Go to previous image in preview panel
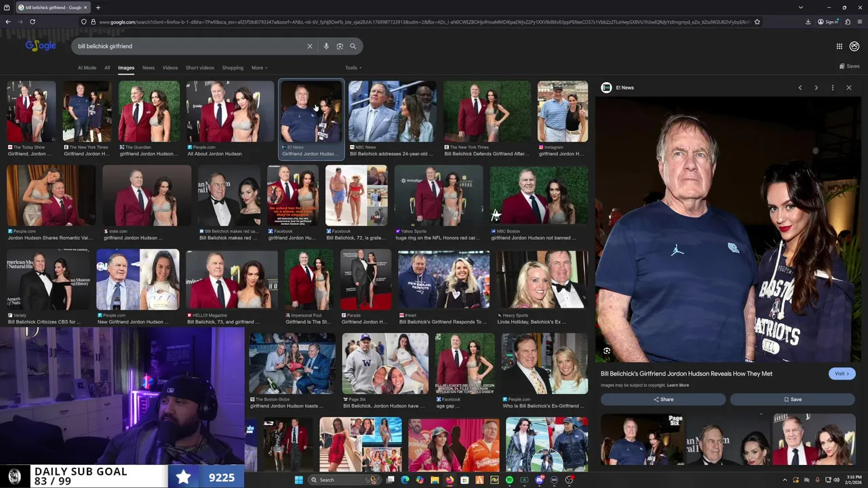Image resolution: width=868 pixels, height=488 pixels. pyautogui.click(x=800, y=87)
